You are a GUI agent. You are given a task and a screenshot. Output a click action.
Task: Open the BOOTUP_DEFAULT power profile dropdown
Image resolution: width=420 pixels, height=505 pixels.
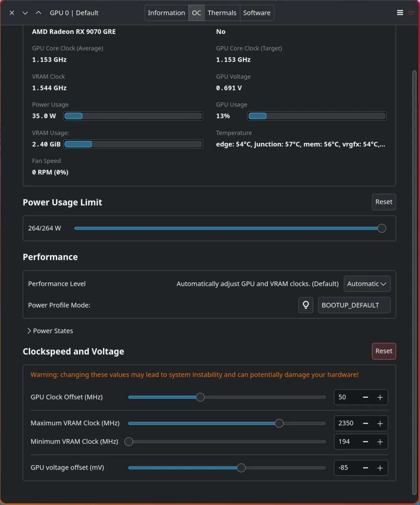[x=354, y=305]
